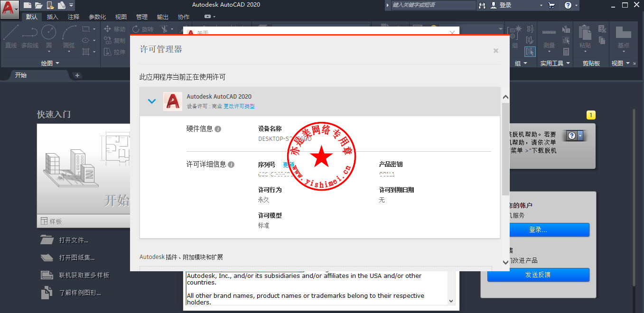The width and height of the screenshot is (644, 313).
Task: Select the Ellipse draw tool icon
Action: [85, 40]
